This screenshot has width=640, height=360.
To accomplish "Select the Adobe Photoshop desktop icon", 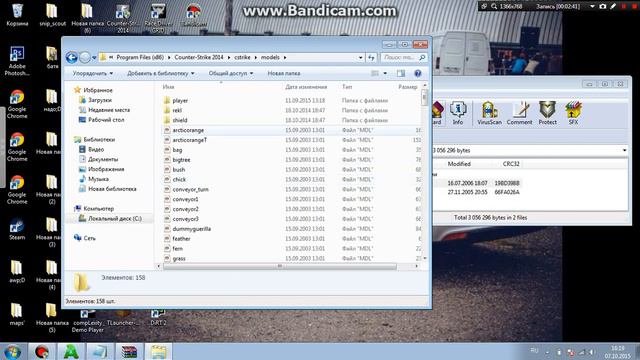I will click(17, 61).
